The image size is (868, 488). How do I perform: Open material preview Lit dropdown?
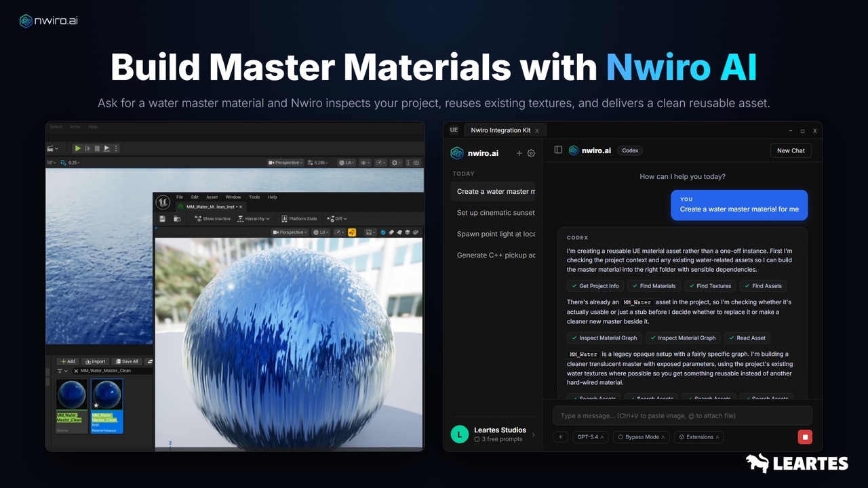[321, 232]
